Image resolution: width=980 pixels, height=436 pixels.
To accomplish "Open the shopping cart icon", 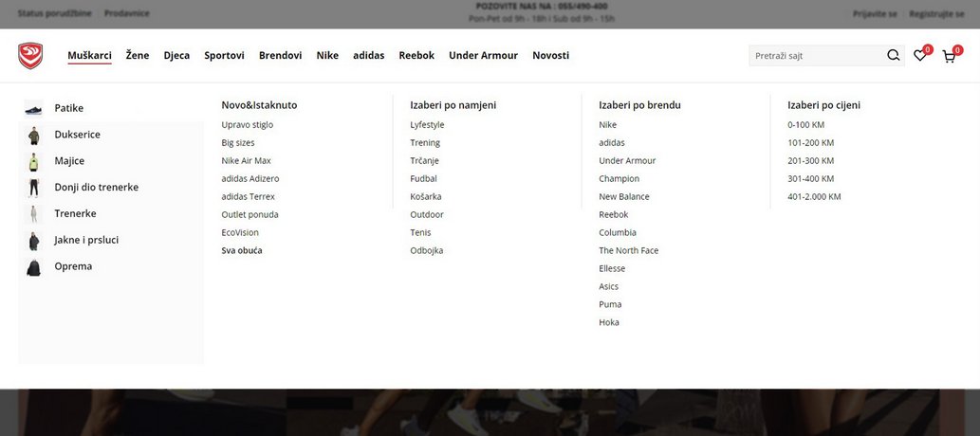I will pos(949,57).
